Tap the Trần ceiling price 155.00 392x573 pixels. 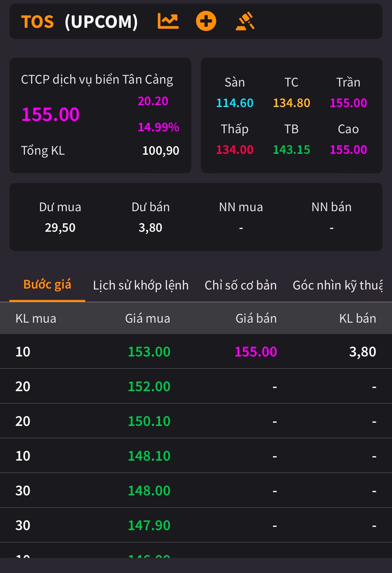pyautogui.click(x=348, y=103)
